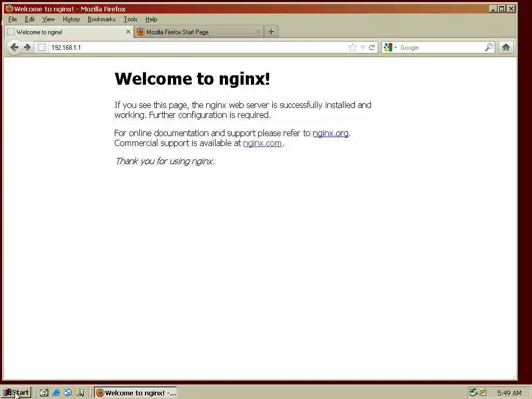
Task: Close the Welcome to nginx! tab
Action: (x=128, y=32)
